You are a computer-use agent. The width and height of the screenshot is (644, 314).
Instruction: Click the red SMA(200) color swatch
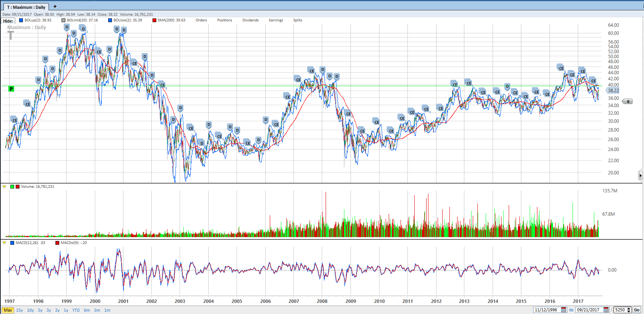click(x=154, y=20)
